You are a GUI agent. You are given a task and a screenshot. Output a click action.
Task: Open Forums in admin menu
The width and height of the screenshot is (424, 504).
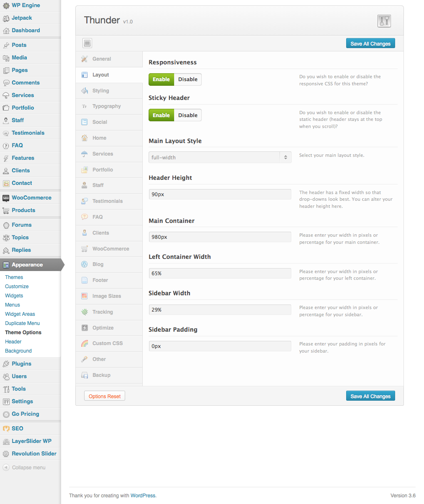tap(30, 225)
